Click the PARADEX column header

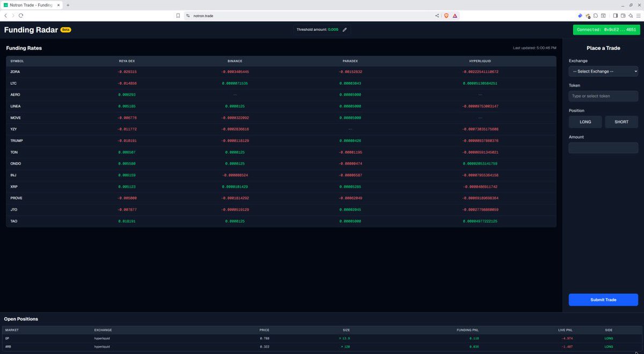pos(350,61)
